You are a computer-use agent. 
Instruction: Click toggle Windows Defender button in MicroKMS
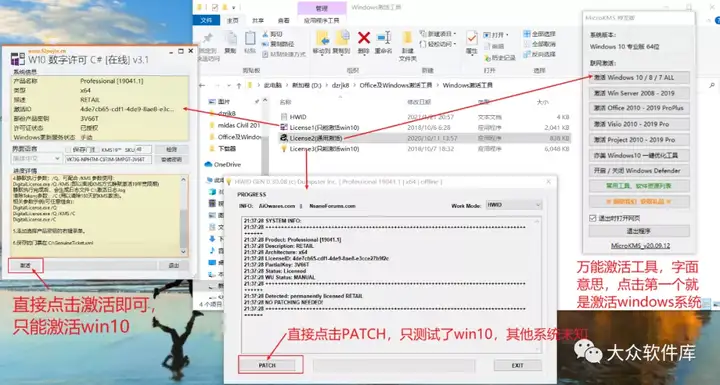(639, 170)
